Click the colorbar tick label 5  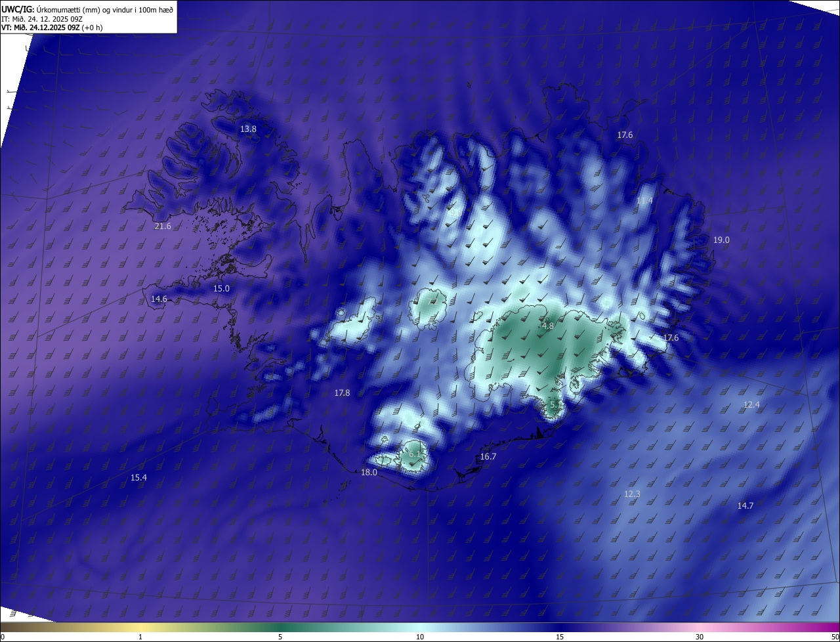[x=280, y=637]
